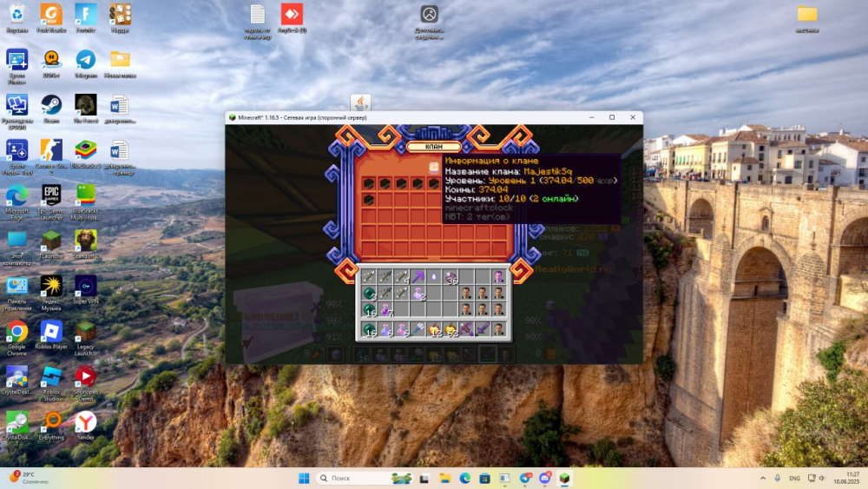
Task: Open Everything search desktop shortcut
Action: 51,426
